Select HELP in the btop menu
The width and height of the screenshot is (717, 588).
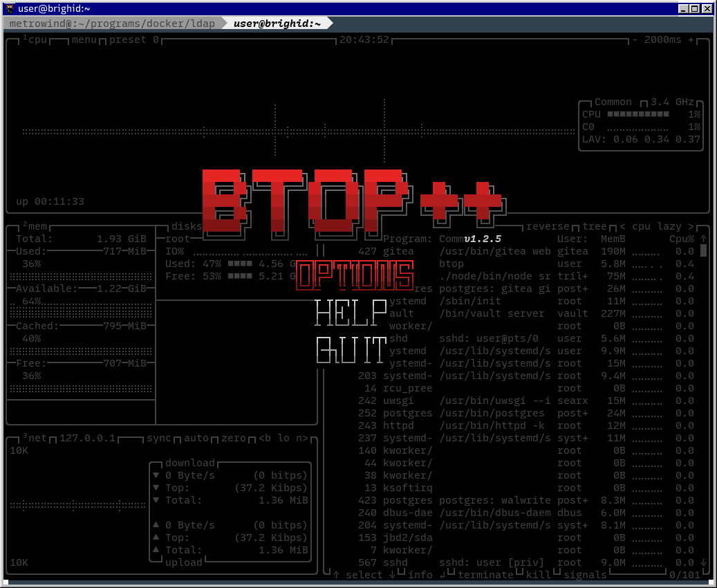[351, 313]
